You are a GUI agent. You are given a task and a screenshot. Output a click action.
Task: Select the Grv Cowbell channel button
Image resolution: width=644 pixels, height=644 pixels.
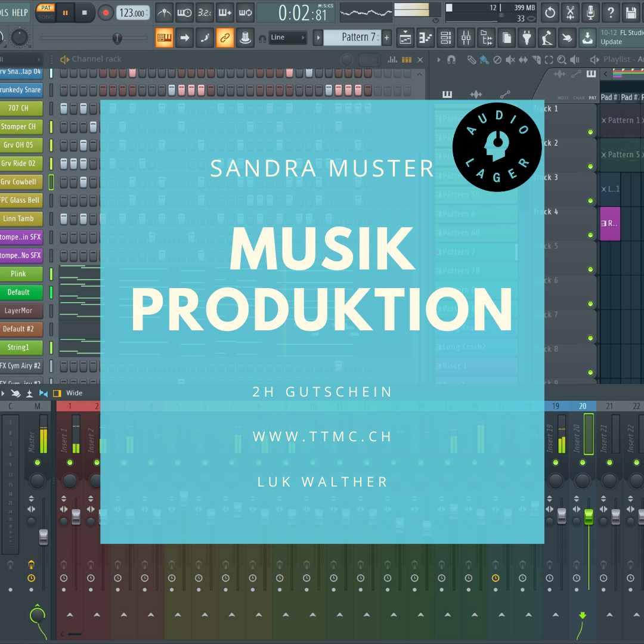pyautogui.click(x=21, y=182)
